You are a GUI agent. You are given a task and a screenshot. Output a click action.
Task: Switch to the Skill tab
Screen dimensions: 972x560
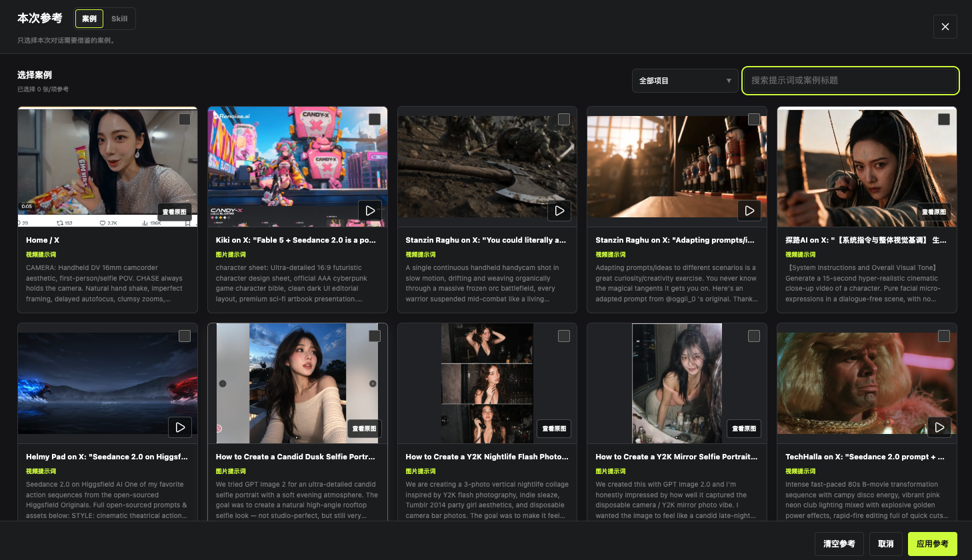[119, 19]
